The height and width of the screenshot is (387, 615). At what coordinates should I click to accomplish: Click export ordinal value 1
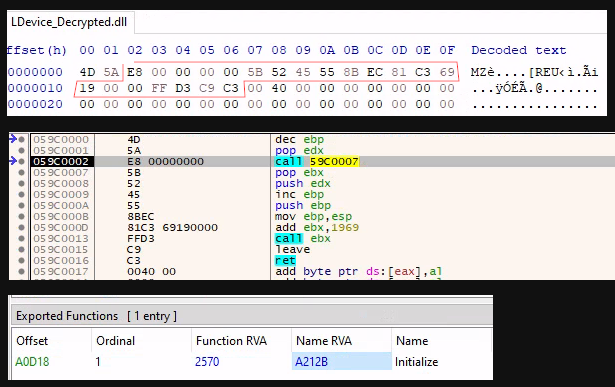(98, 361)
